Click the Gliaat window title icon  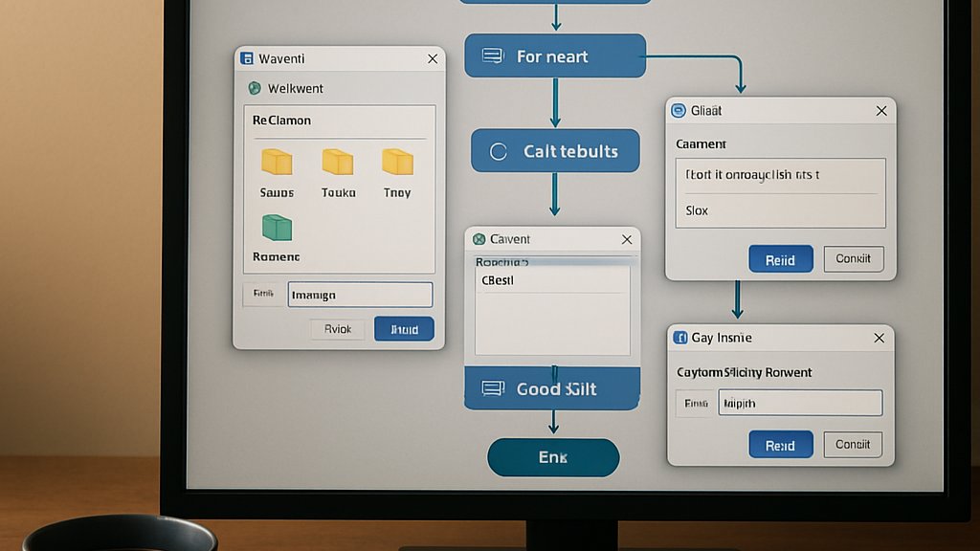(x=679, y=111)
